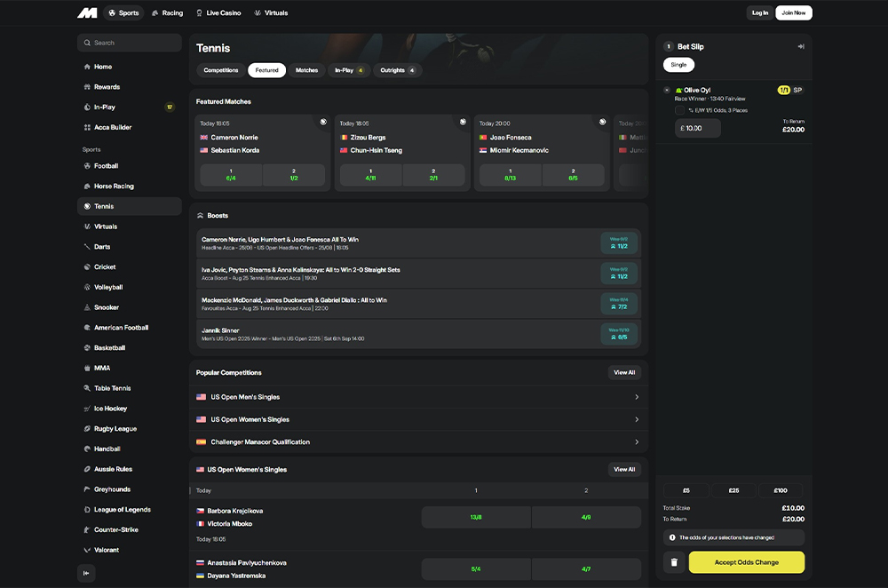Click Accept Odds Change button
This screenshot has height=588, width=888.
click(747, 562)
